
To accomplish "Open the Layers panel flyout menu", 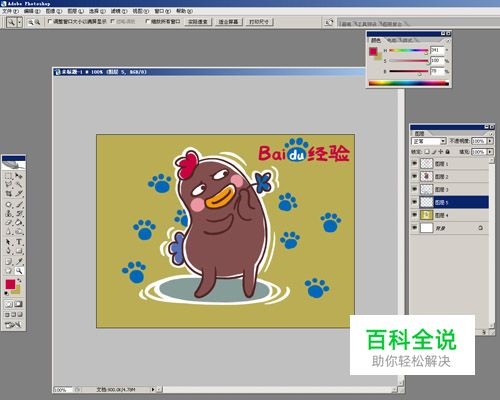I will [492, 133].
